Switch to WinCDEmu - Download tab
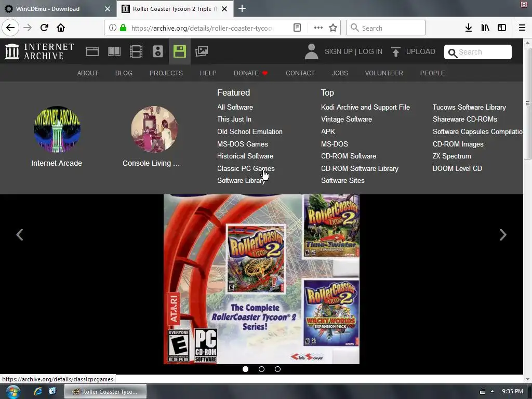Screen dimensions: 532x399 tap(58, 9)
